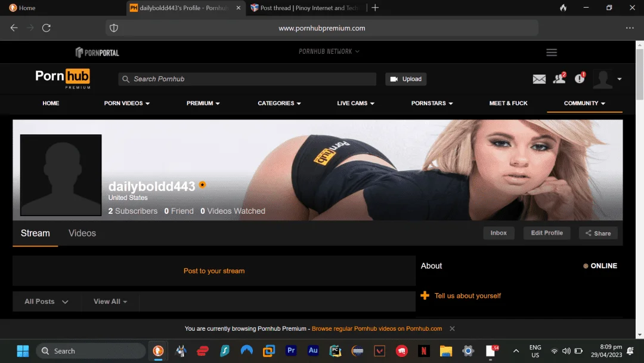This screenshot has height=363, width=644.
Task: Expand the Community dropdown
Action: tap(584, 103)
